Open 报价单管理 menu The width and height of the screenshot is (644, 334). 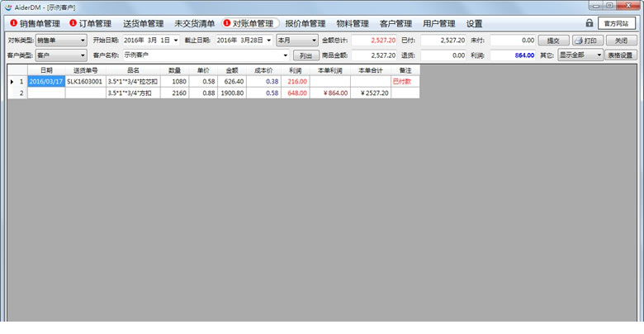(305, 23)
